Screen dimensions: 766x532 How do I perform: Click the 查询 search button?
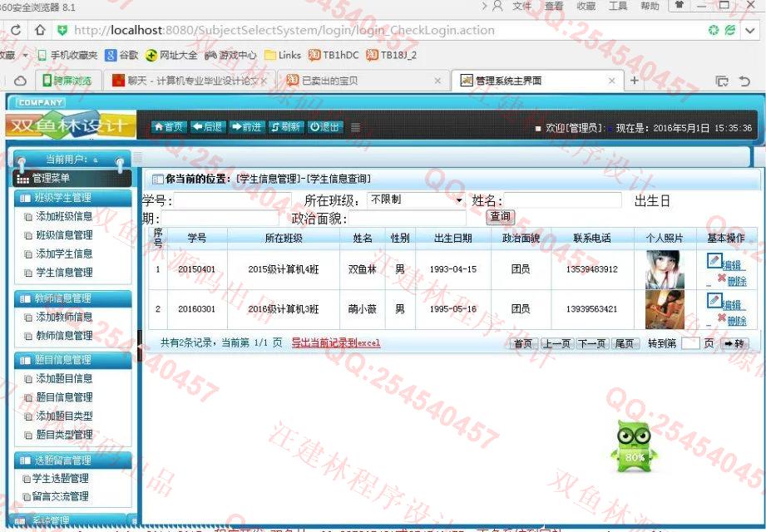pyautogui.click(x=500, y=217)
